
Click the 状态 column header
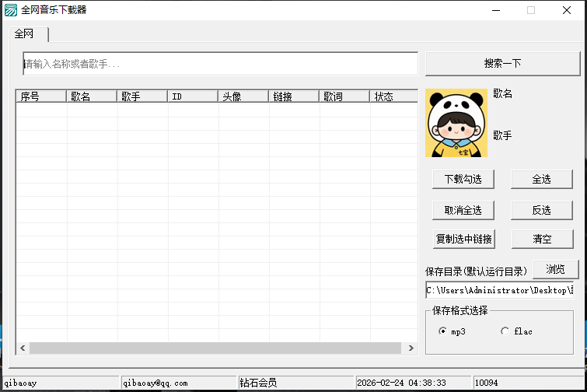(394, 96)
